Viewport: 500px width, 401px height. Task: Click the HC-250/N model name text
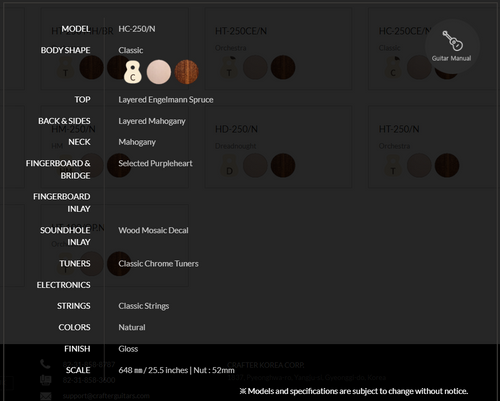point(137,29)
